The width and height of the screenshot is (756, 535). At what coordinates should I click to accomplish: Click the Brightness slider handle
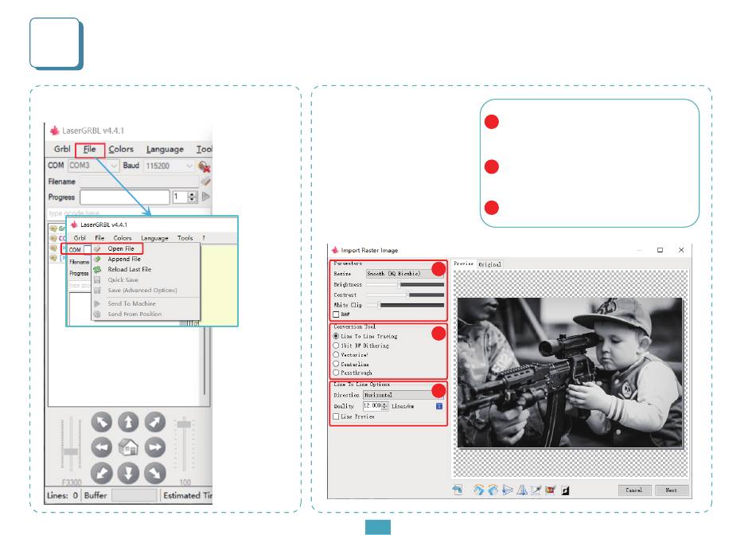coord(399,285)
